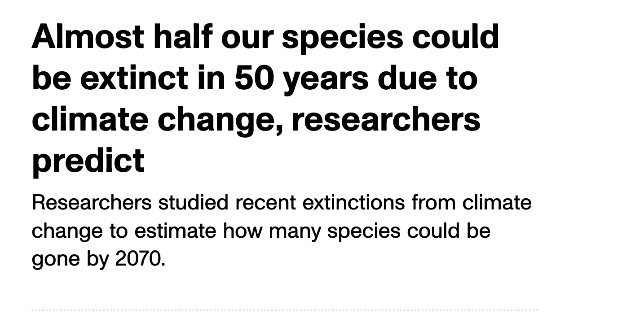The width and height of the screenshot is (644, 314).
Task: Click the article headline about species extinction
Action: [x=265, y=98]
